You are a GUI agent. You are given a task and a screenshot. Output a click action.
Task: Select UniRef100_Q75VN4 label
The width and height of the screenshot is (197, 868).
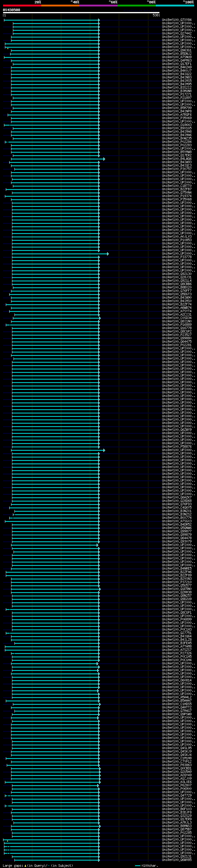(x=177, y=193)
